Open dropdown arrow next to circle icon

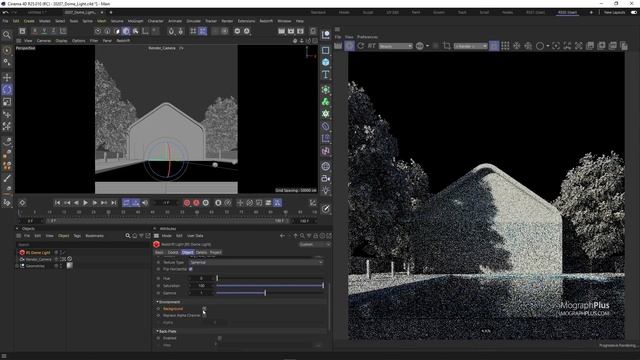(548, 46)
